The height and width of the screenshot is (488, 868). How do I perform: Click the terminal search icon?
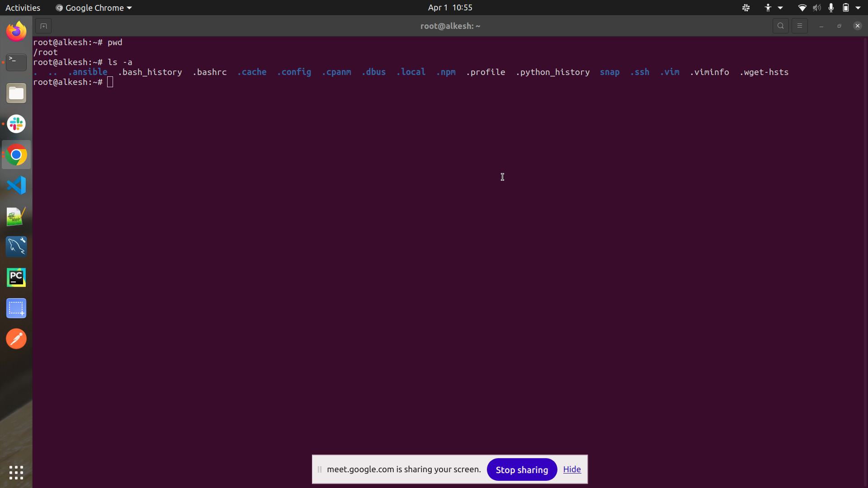click(781, 26)
